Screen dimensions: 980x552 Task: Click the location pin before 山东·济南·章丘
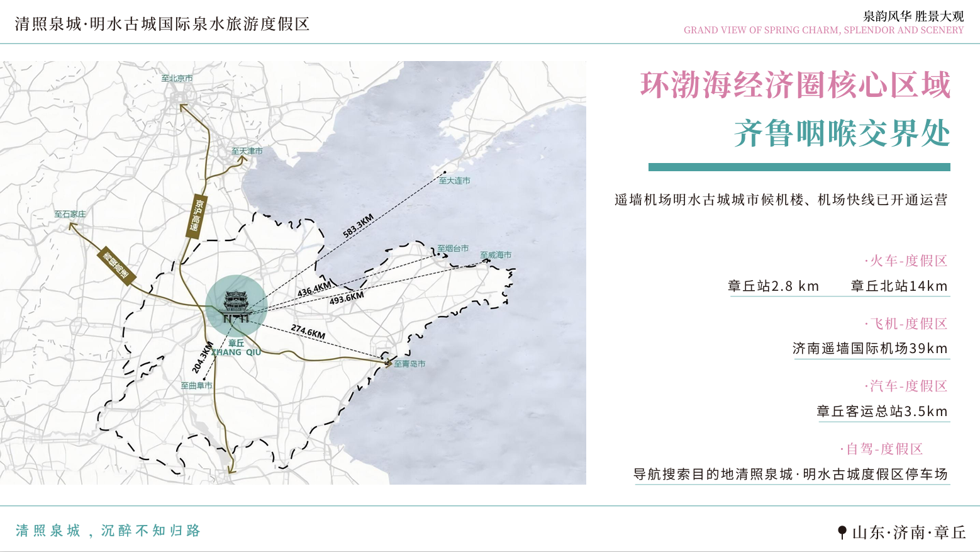click(842, 532)
